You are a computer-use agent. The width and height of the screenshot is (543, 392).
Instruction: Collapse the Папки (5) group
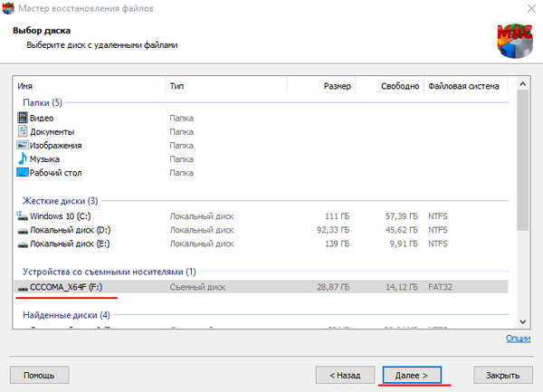pos(43,102)
